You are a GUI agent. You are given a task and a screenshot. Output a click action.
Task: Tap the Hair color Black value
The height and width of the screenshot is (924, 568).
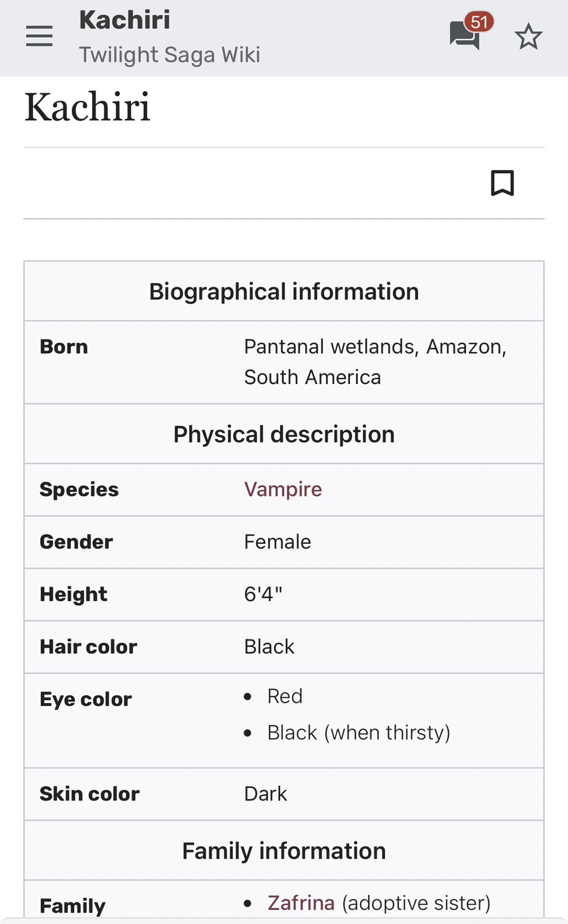pos(269,646)
